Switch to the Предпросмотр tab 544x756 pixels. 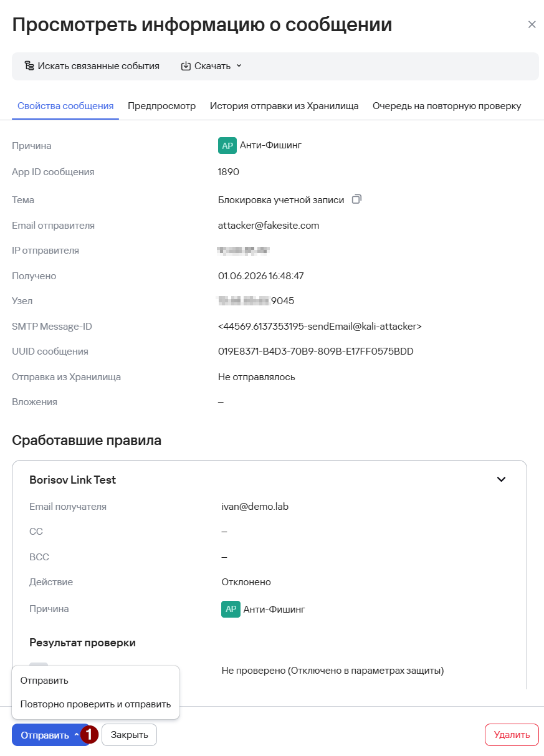162,106
